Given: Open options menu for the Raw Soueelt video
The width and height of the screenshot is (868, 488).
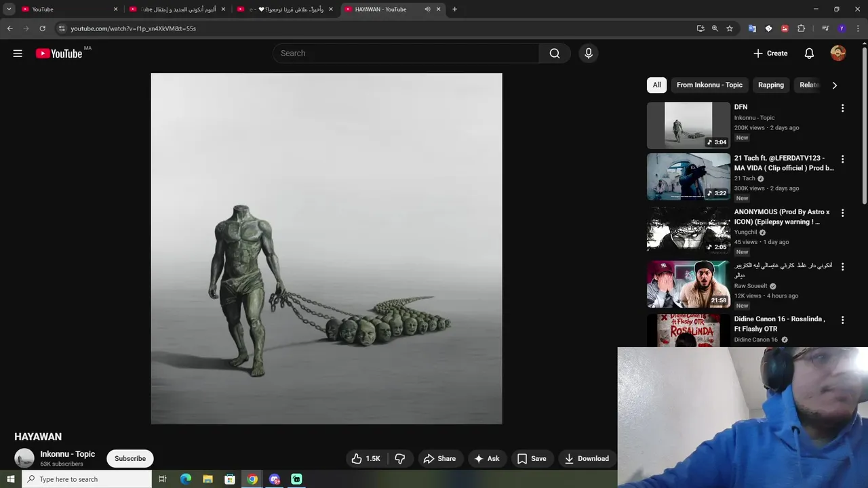Looking at the screenshot, I should click(x=842, y=267).
